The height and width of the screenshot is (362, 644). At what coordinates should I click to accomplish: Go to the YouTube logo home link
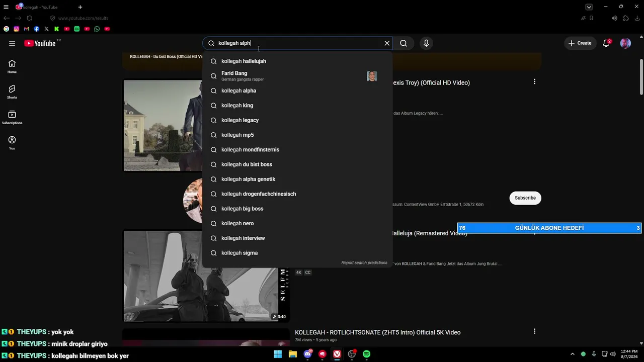pyautogui.click(x=40, y=43)
